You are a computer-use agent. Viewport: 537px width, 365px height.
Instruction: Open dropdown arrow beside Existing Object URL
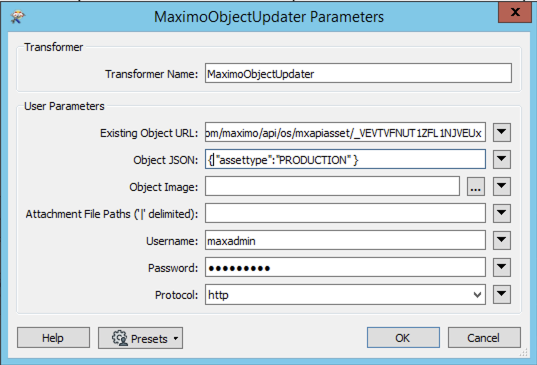(x=502, y=132)
